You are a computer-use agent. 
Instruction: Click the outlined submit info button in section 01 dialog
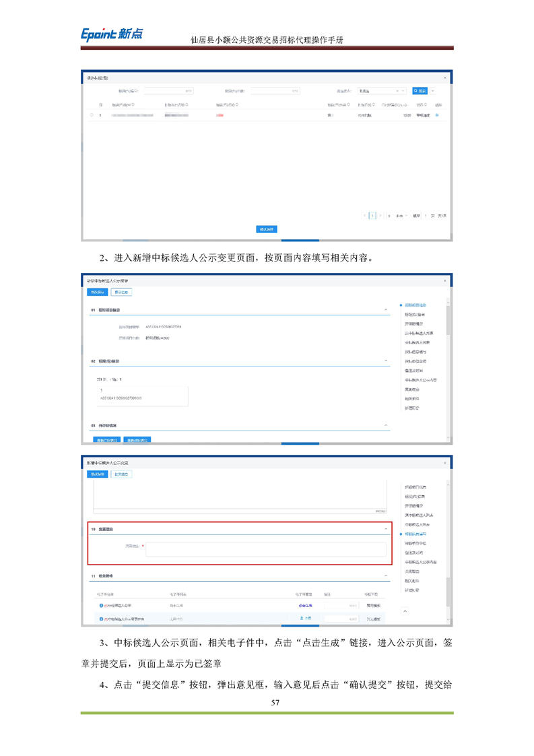(121, 292)
